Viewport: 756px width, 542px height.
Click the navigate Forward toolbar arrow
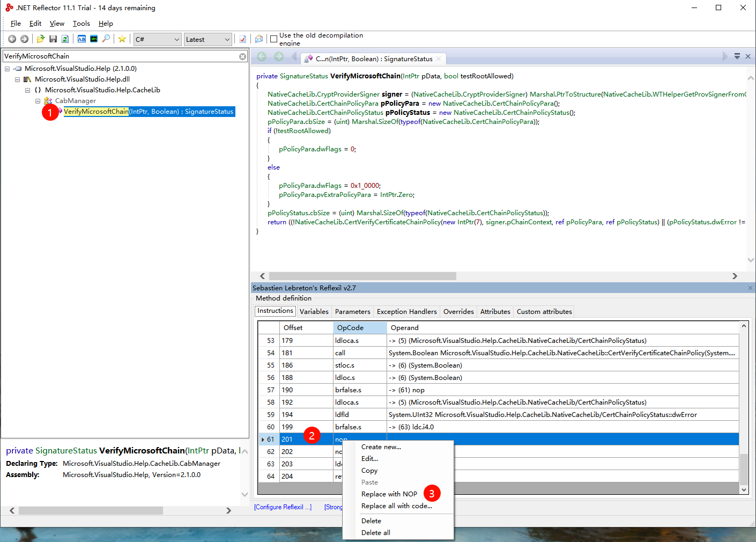coord(24,39)
